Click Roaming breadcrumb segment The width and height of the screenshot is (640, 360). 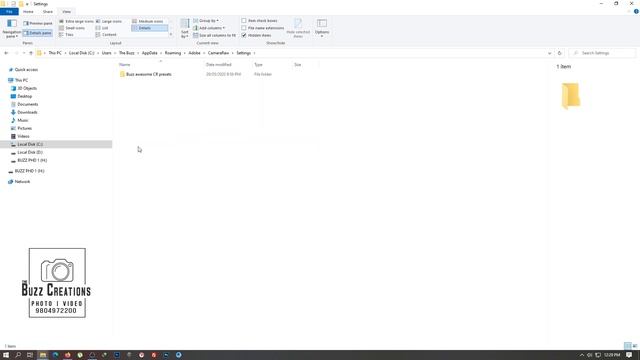click(x=173, y=53)
